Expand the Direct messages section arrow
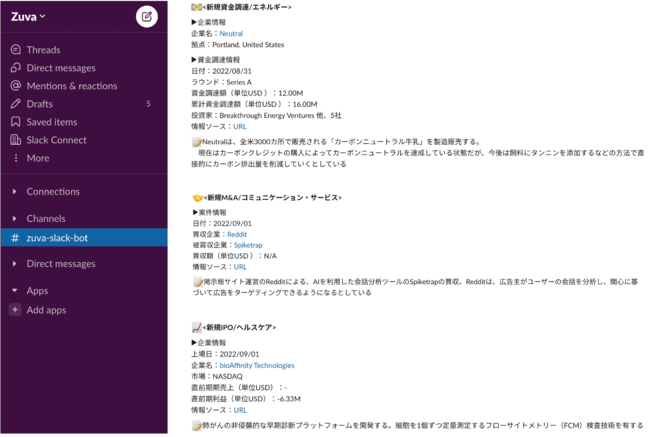650x437 pixels. pyautogui.click(x=15, y=264)
